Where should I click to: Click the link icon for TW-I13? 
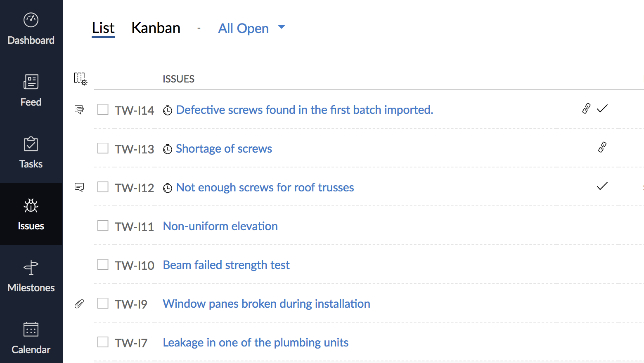602,147
